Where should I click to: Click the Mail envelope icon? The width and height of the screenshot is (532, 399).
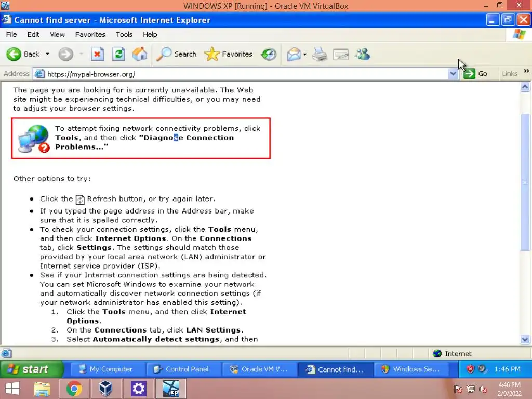coord(294,54)
